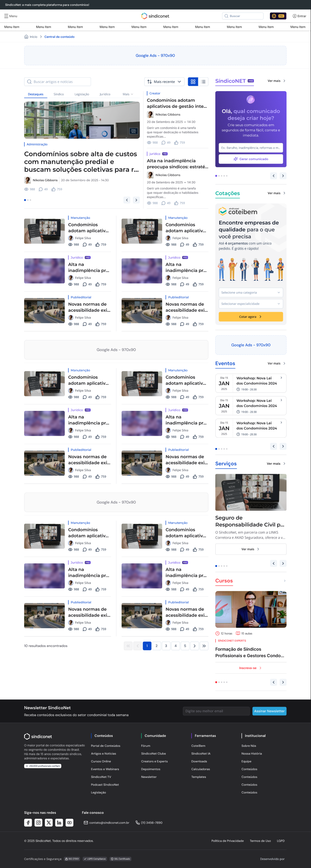Screen dimensions: 311x868
Task: Click the PRO badge button in header
Action: (x=278, y=16)
